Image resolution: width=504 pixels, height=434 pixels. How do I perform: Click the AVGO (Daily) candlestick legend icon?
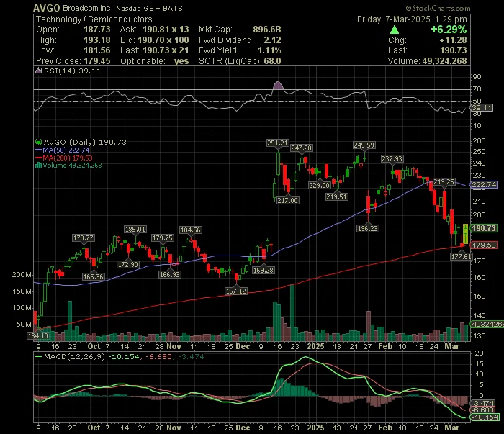38,142
